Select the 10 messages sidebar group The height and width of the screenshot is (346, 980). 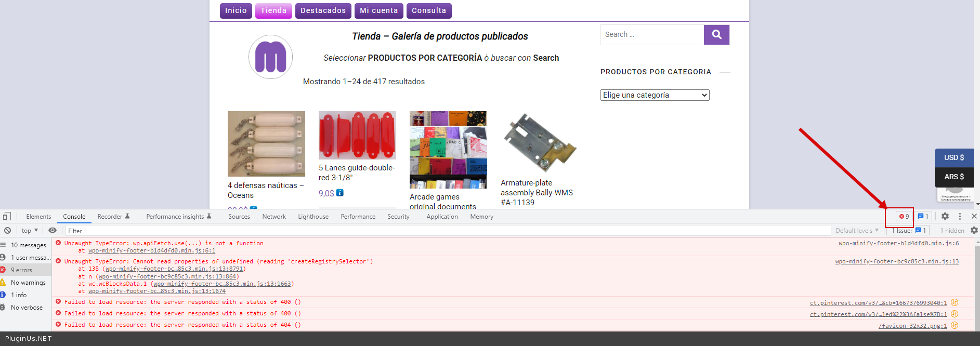pos(26,245)
